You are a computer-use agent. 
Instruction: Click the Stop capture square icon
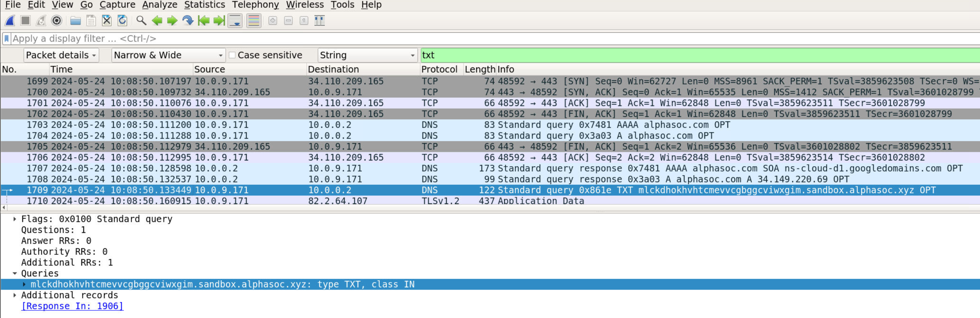[25, 20]
